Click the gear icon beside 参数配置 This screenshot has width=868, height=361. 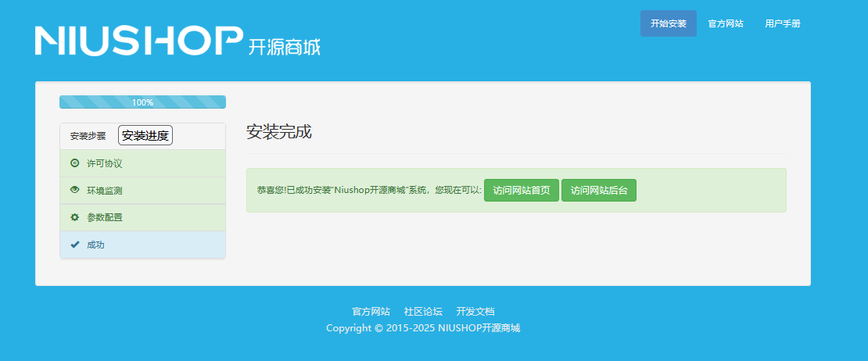pyautogui.click(x=75, y=217)
